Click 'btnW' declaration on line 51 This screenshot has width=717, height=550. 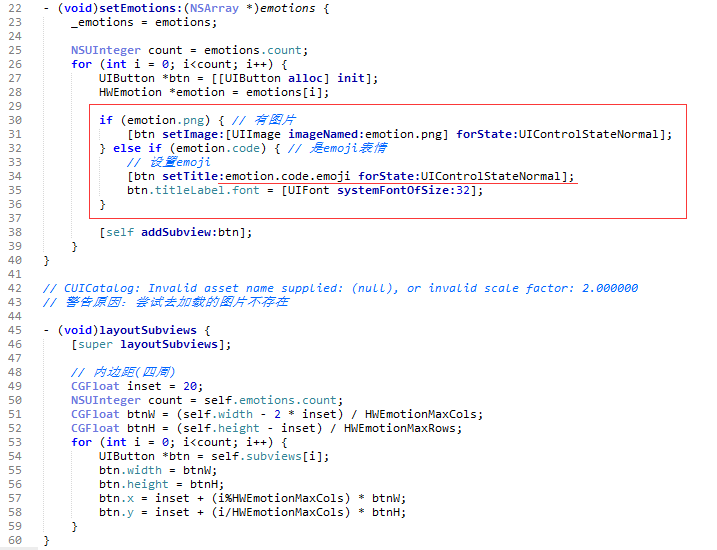pyautogui.click(x=141, y=414)
